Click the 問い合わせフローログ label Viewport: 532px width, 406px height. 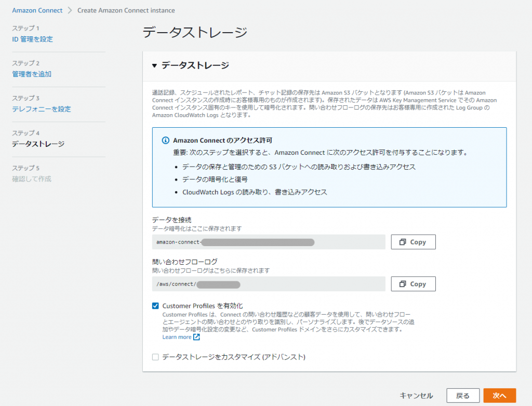point(185,262)
